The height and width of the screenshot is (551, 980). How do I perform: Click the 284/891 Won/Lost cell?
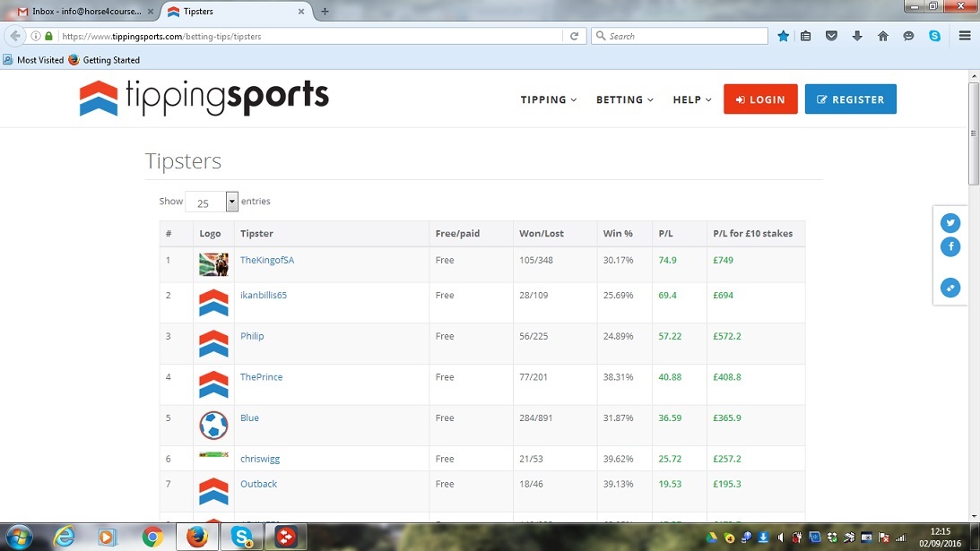(x=535, y=418)
